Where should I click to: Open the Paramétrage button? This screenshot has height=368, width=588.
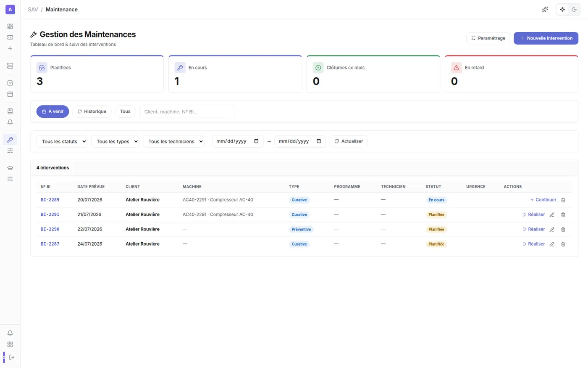click(x=488, y=38)
